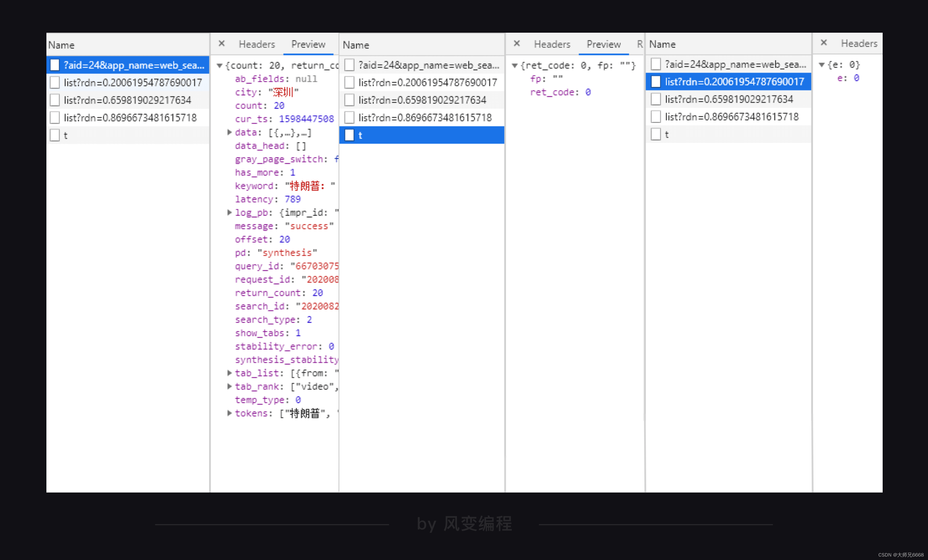Viewport: 928px width, 560px height.
Task: Open Headers tab in middle panel
Action: pos(552,45)
